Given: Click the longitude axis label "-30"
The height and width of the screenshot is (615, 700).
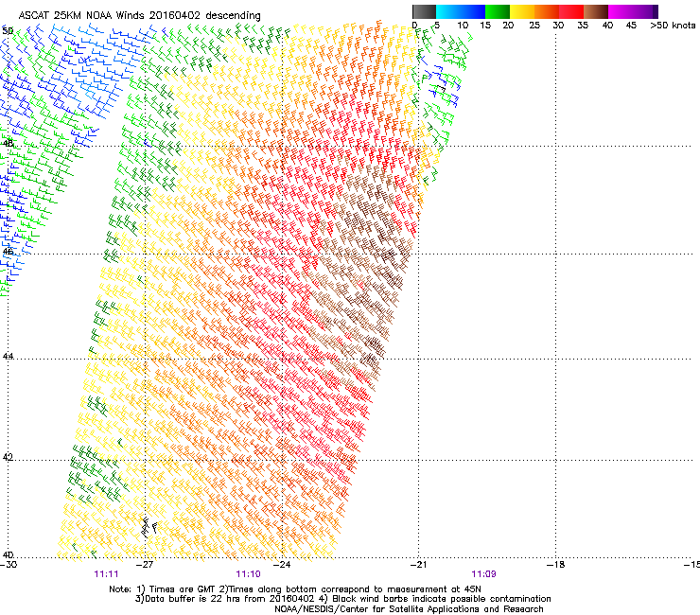Looking at the screenshot, I should 9,565.
